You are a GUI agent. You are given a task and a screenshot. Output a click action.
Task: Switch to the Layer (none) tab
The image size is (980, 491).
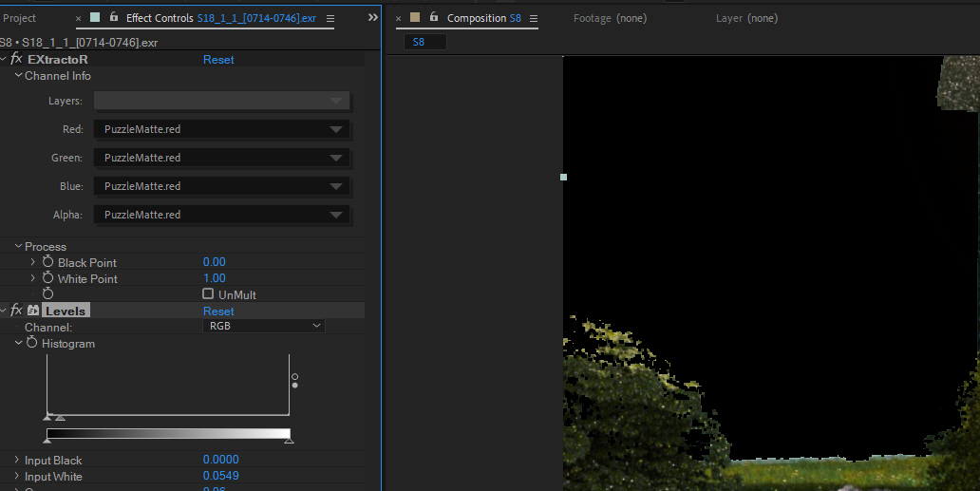(x=747, y=18)
